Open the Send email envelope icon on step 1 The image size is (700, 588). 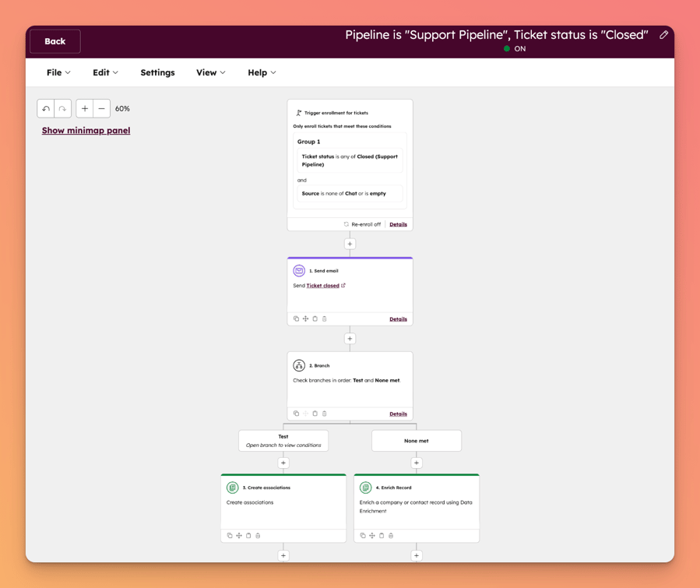(x=299, y=270)
